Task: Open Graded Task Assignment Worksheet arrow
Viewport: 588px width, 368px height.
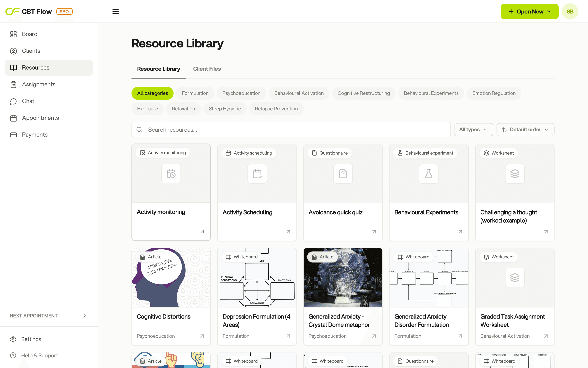Action: (546, 336)
